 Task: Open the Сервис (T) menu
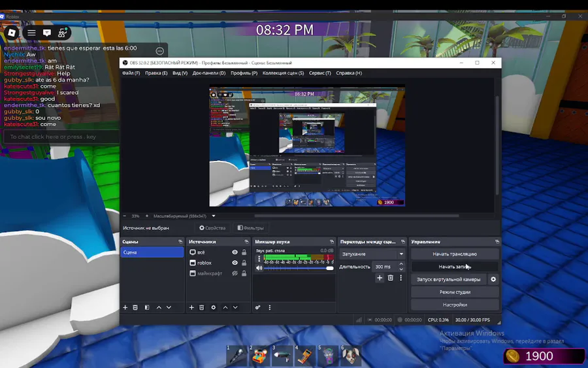(320, 73)
